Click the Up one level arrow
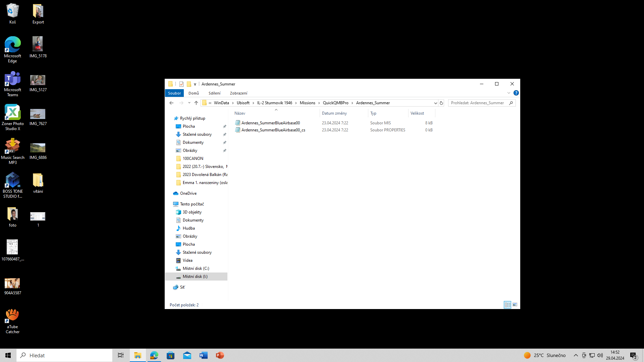This screenshot has width=644, height=362. pyautogui.click(x=196, y=103)
